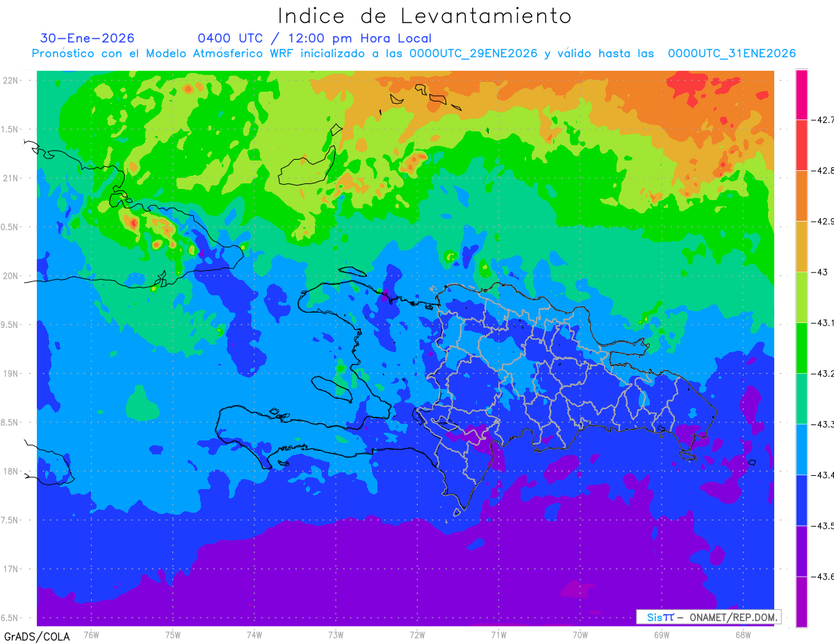Click the '72W' longitude label

coord(418,634)
